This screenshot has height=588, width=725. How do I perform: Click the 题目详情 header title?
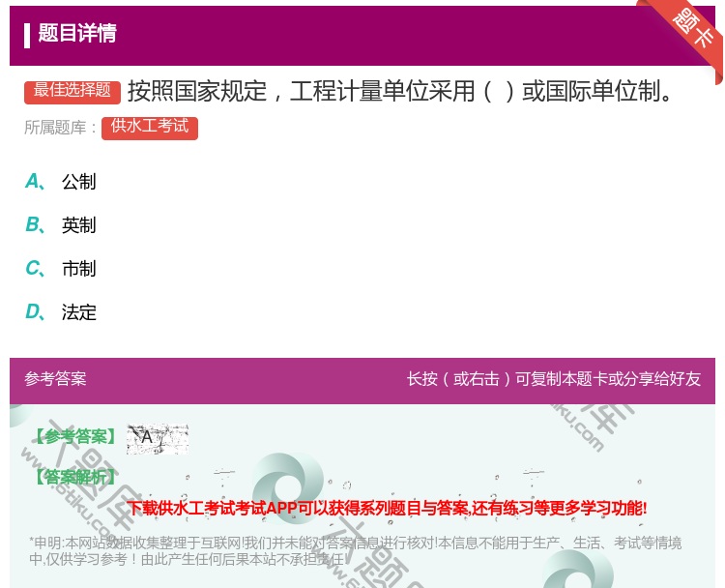point(77,33)
